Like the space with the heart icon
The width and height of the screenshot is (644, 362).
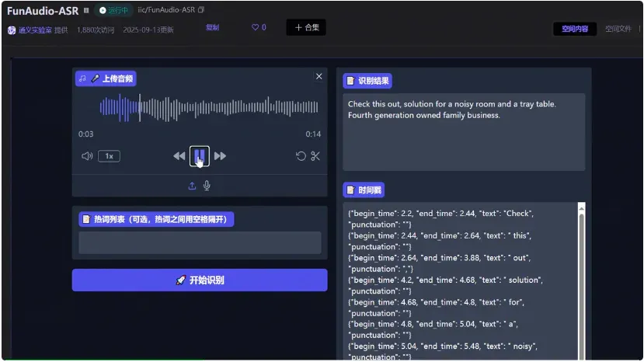tap(255, 27)
